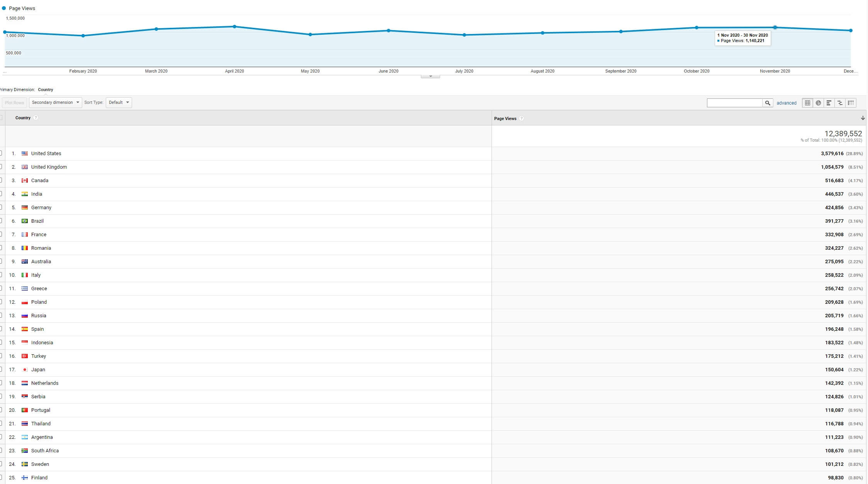
Task: Switch to Comparison view icon
Action: 840,103
